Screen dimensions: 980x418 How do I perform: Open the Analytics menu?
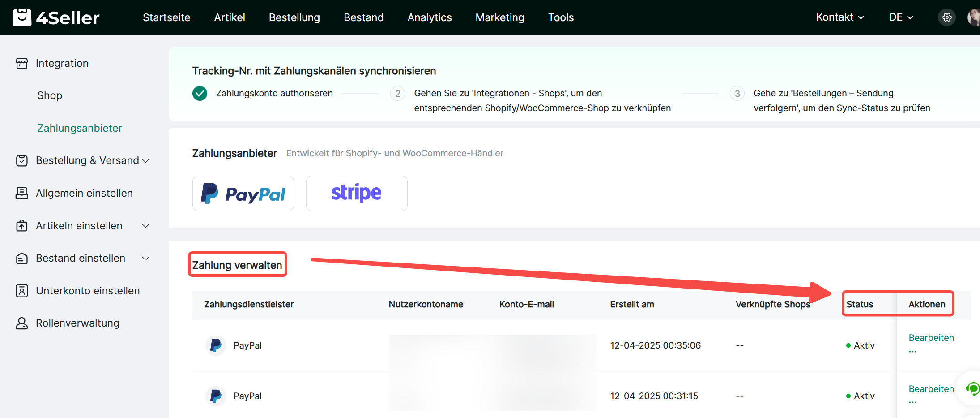(x=429, y=17)
